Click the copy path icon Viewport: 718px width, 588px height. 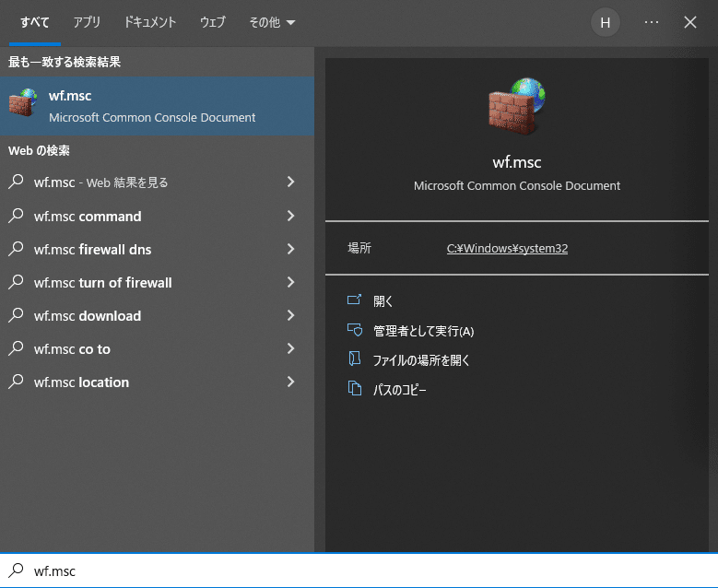tap(355, 388)
